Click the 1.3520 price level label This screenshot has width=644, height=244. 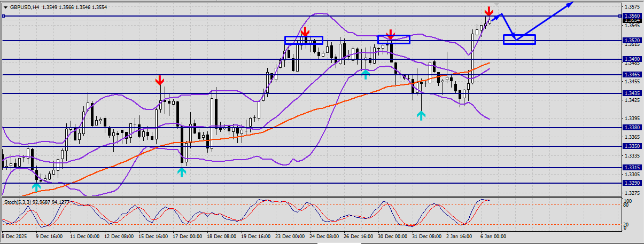[632, 41]
